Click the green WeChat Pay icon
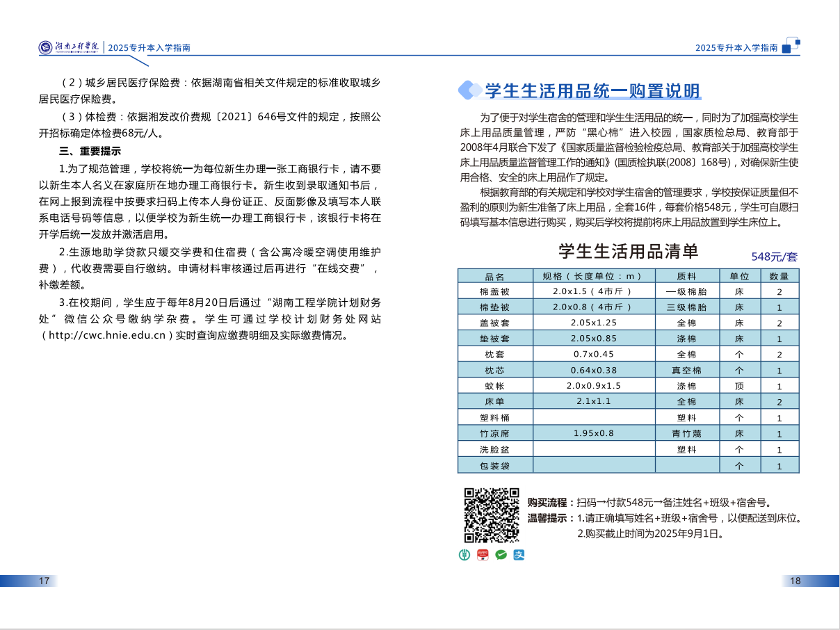 click(501, 554)
